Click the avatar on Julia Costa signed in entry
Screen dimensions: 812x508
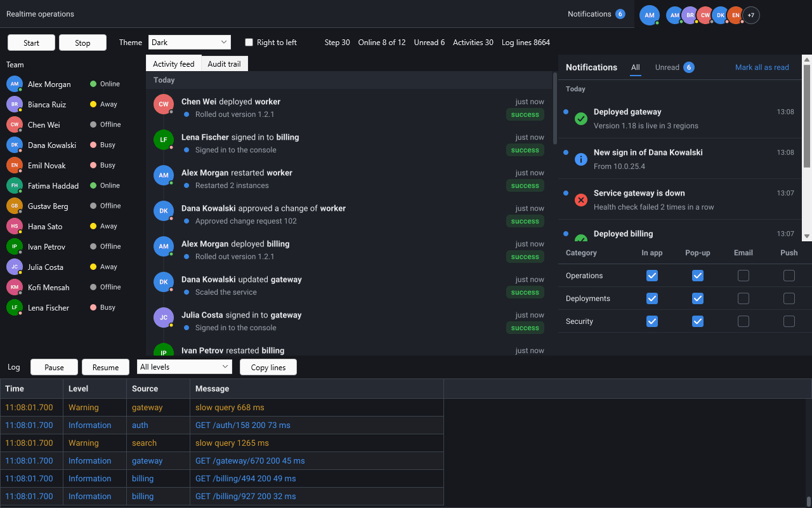(164, 317)
